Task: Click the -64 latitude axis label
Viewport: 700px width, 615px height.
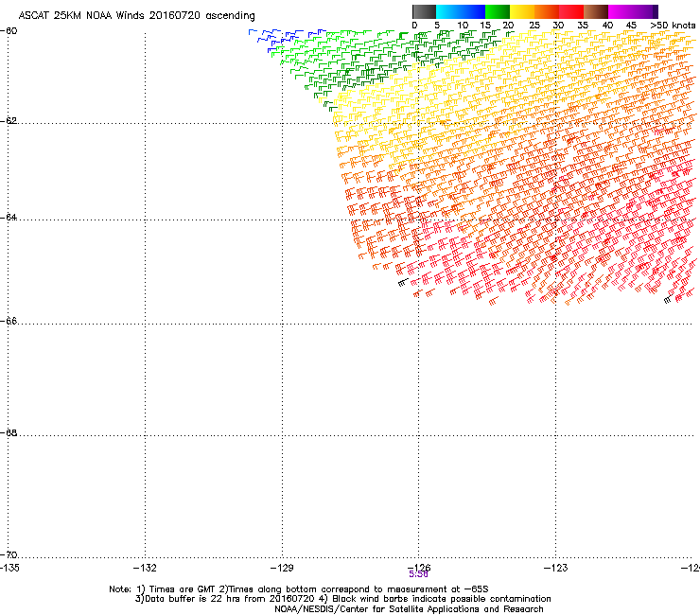Action: [9, 218]
